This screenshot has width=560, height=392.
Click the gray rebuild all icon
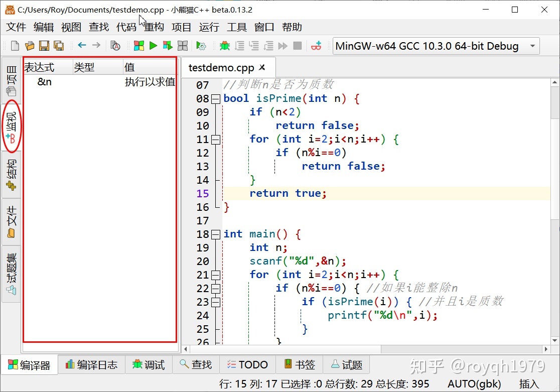coord(183,46)
